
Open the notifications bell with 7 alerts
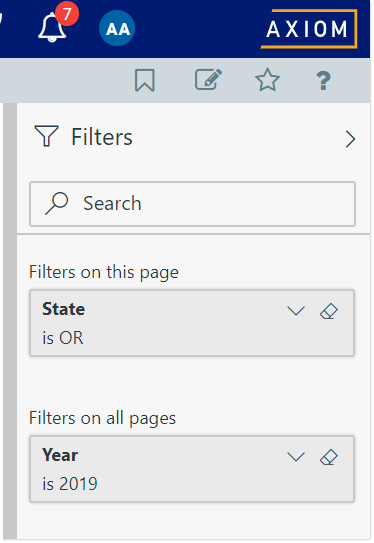point(53,27)
